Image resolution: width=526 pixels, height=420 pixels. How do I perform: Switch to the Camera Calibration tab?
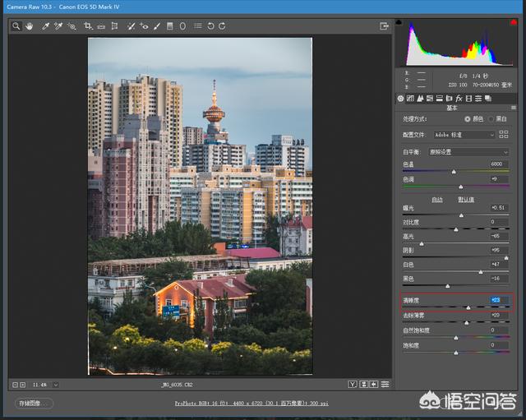pos(468,99)
